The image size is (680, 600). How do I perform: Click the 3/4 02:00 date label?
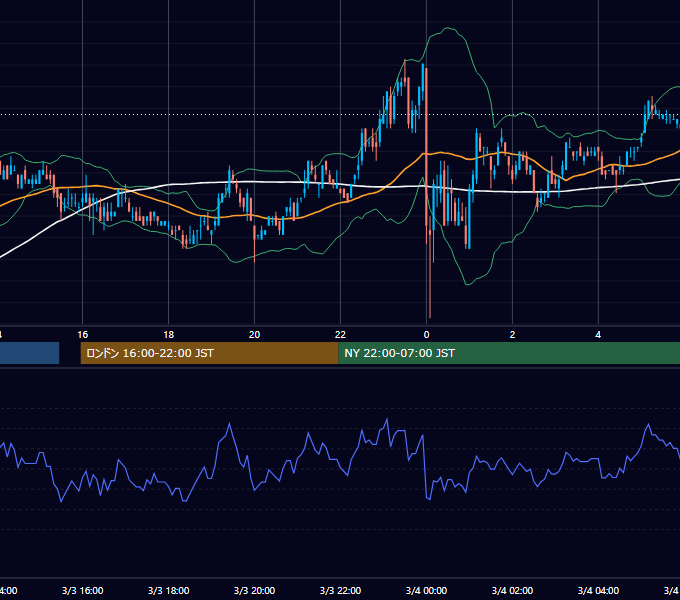click(x=512, y=590)
